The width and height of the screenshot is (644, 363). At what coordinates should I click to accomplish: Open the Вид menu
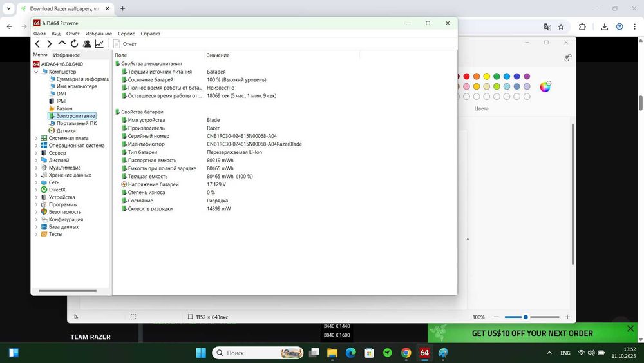[56, 34]
